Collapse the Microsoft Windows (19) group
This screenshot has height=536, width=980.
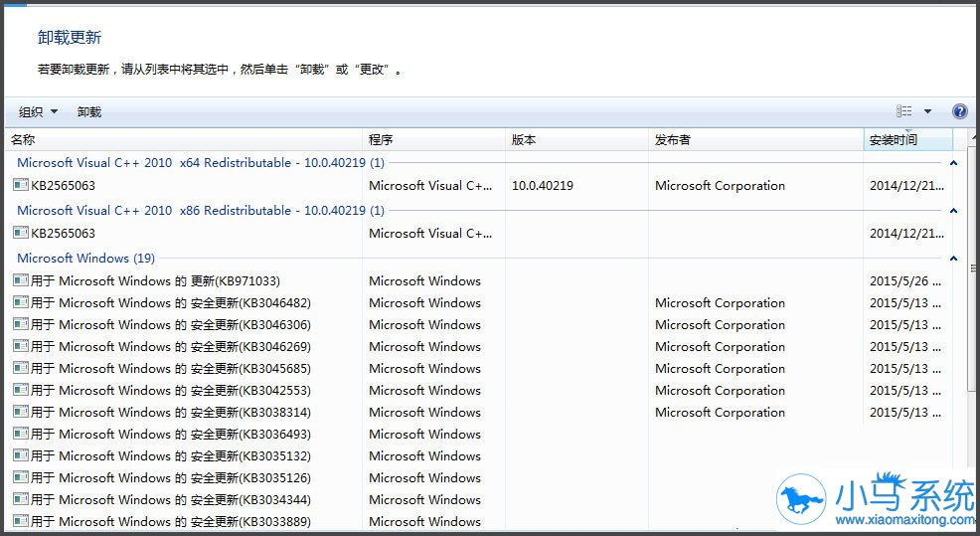pos(954,258)
